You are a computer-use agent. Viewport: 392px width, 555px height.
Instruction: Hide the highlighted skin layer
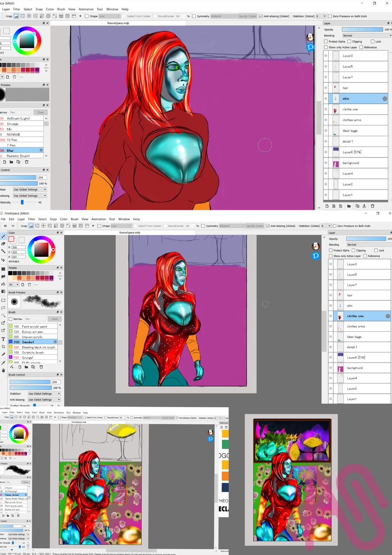tap(326, 98)
